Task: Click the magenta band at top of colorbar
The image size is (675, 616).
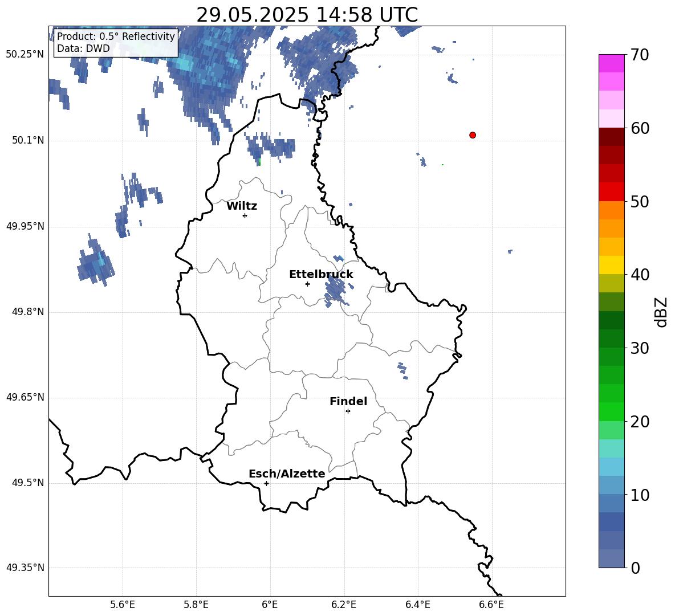Action: pyautogui.click(x=612, y=63)
